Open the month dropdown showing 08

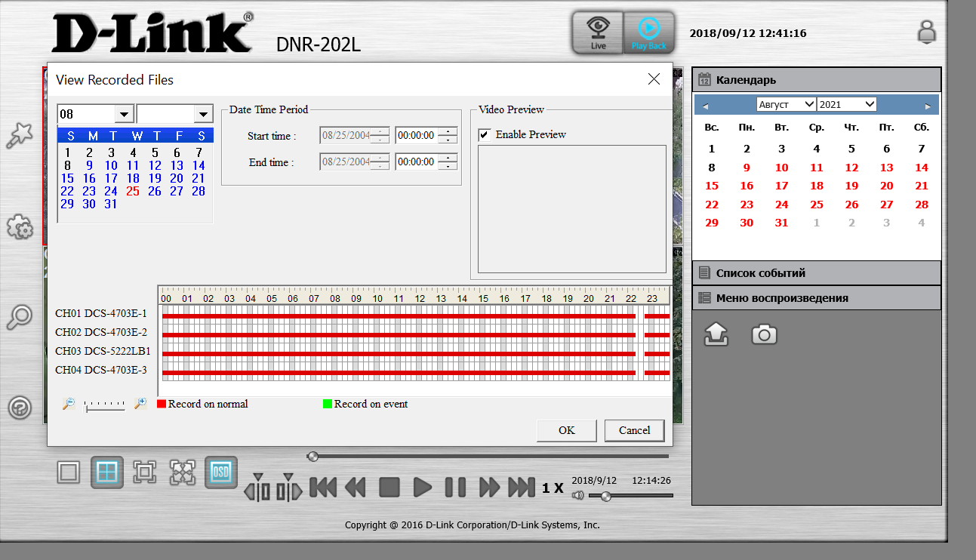[x=124, y=114]
